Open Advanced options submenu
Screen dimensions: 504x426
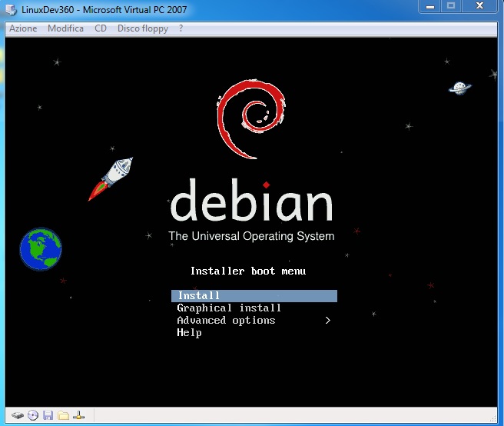pyautogui.click(x=254, y=321)
